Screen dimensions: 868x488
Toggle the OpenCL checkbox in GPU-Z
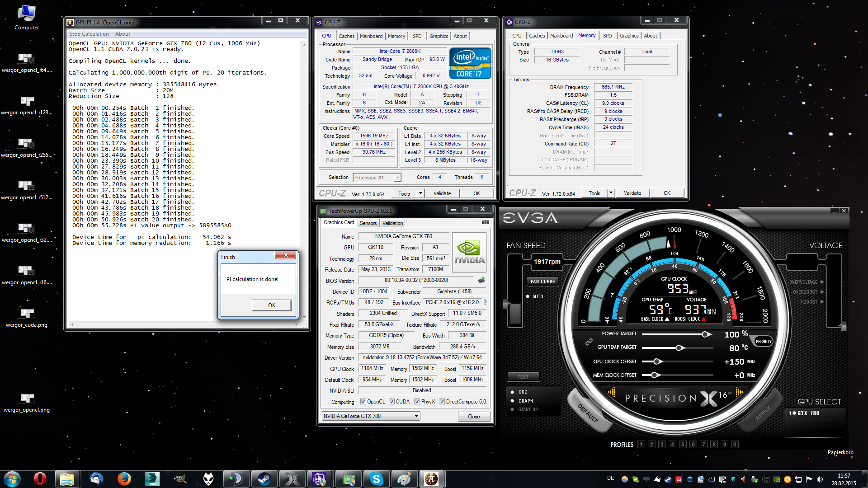point(363,402)
